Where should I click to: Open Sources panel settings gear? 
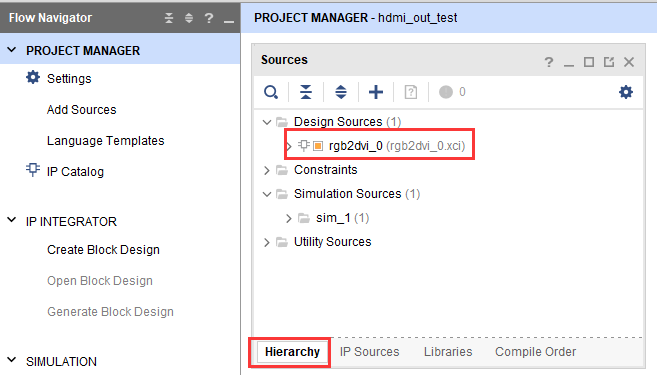[626, 92]
